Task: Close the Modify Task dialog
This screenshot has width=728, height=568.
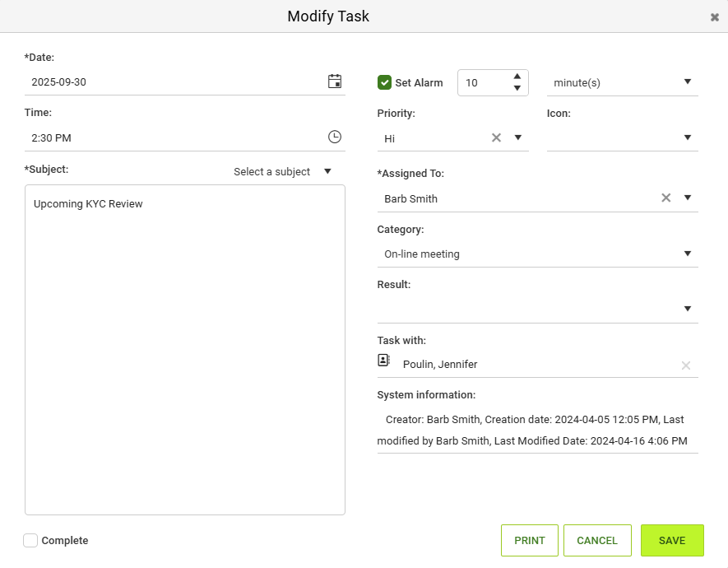Action: coord(715,17)
